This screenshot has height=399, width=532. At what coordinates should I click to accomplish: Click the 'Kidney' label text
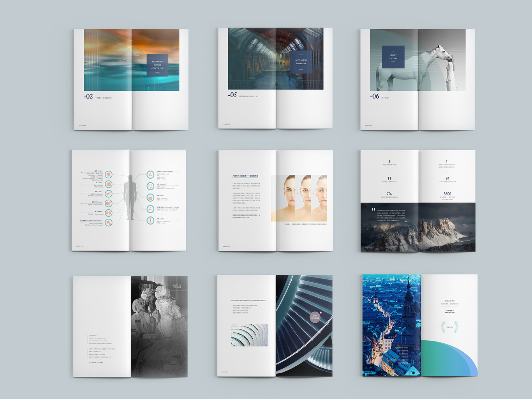click(x=99, y=211)
